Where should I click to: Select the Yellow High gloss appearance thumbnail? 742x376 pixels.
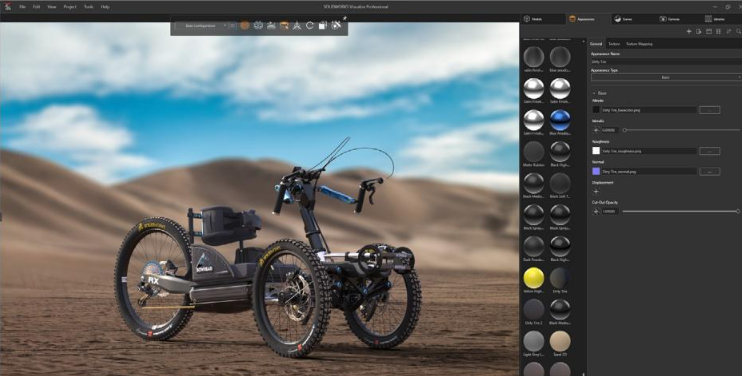point(534,278)
